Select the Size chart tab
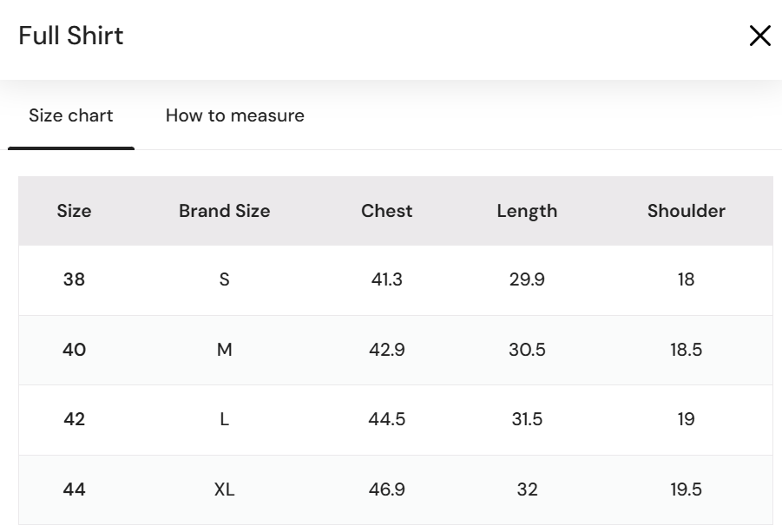Screen dimensions: 782x532 71,115
